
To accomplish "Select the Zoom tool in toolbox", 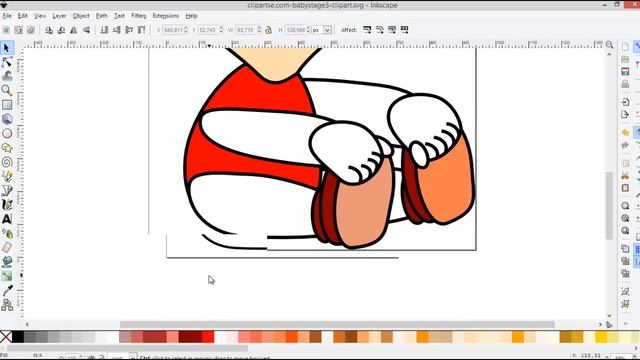I will click(7, 90).
